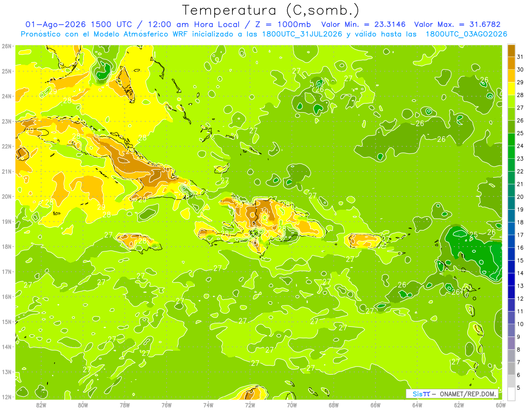This screenshot has width=532, height=411.
Task: Click the 'Valor Min. = 23.3146' text
Action: (363, 24)
